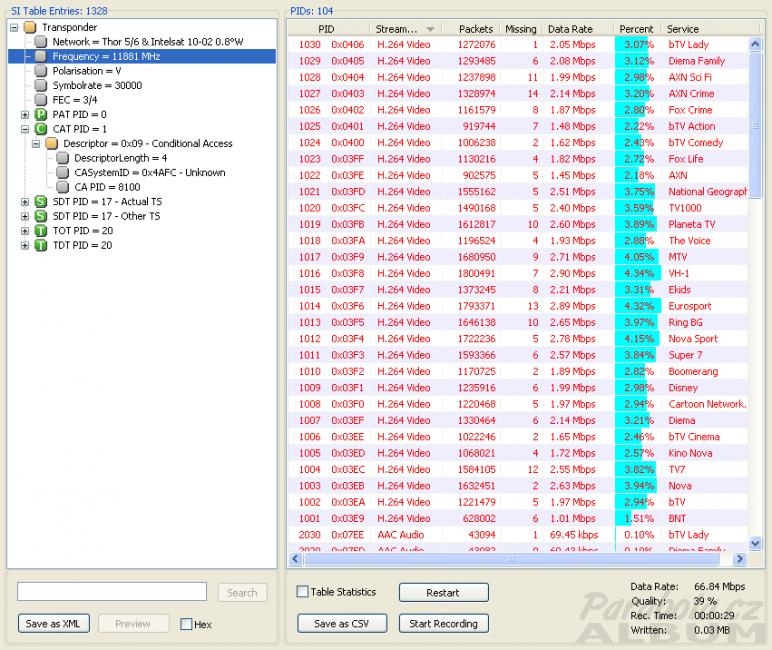Click the 4.05% percent bar for MTV
Image resolution: width=772 pixels, height=650 pixels.
point(638,257)
